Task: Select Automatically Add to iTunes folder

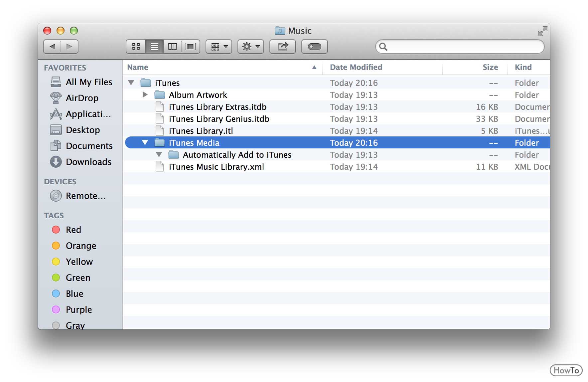Action: pyautogui.click(x=337, y=154)
